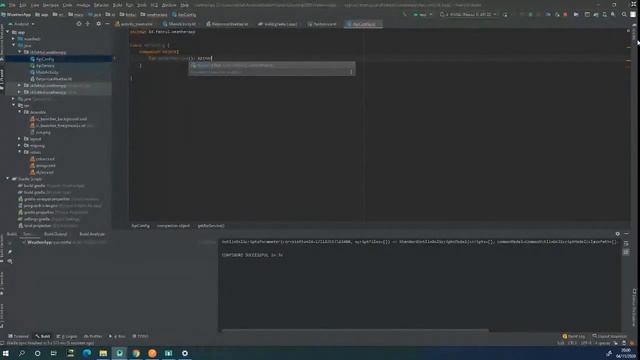Open the device selector dropdown
The image size is (640, 360).
pos(469,15)
